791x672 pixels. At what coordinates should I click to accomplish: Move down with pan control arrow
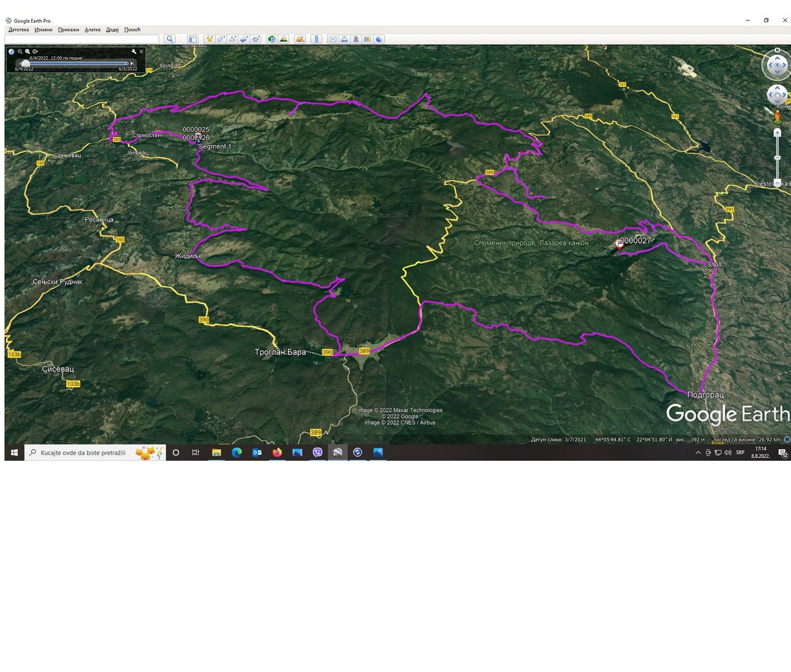(777, 102)
